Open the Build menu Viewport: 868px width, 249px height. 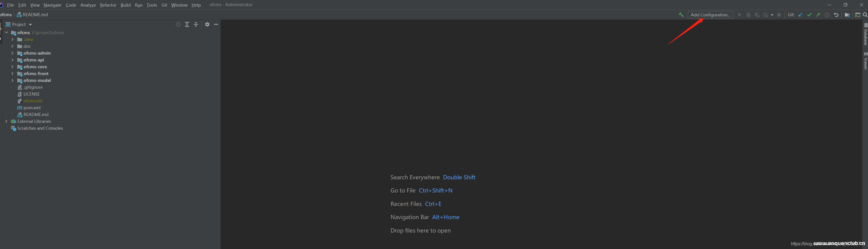(x=125, y=5)
